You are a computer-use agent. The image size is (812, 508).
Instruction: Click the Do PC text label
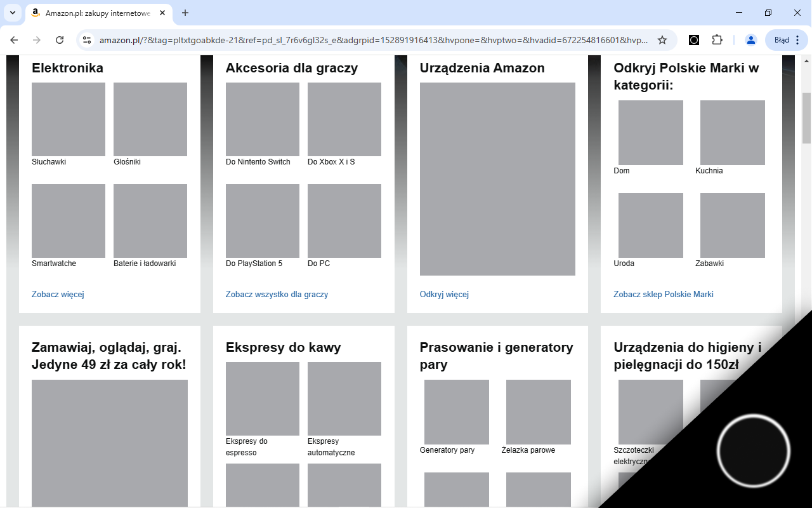pyautogui.click(x=319, y=264)
